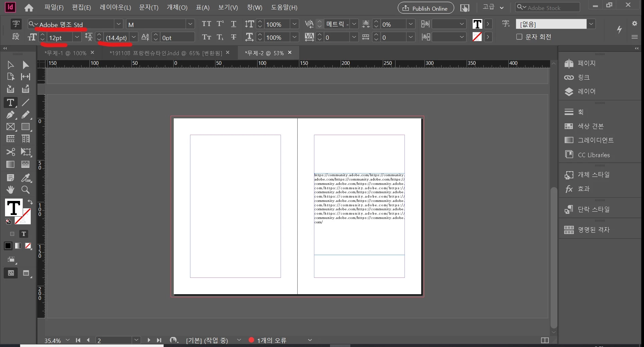Screen dimensions: 644x347
Task: Open the leading (14.4pt) dropdown
Action: (134, 37)
